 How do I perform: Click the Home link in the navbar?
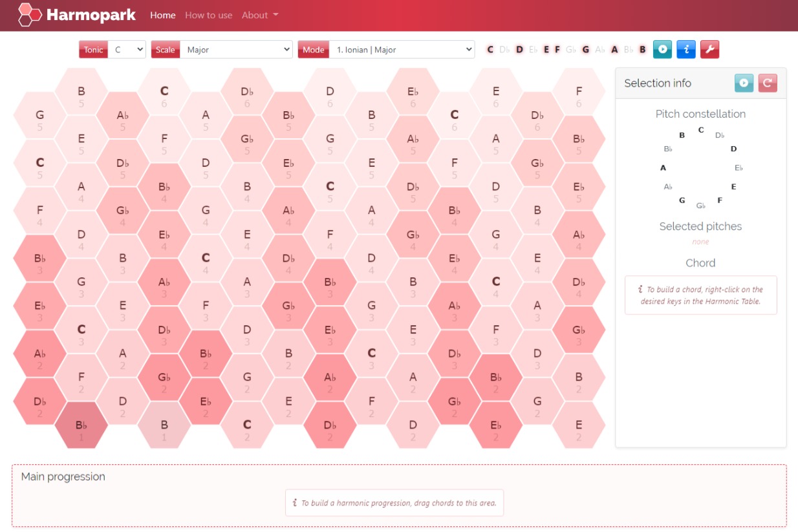163,15
